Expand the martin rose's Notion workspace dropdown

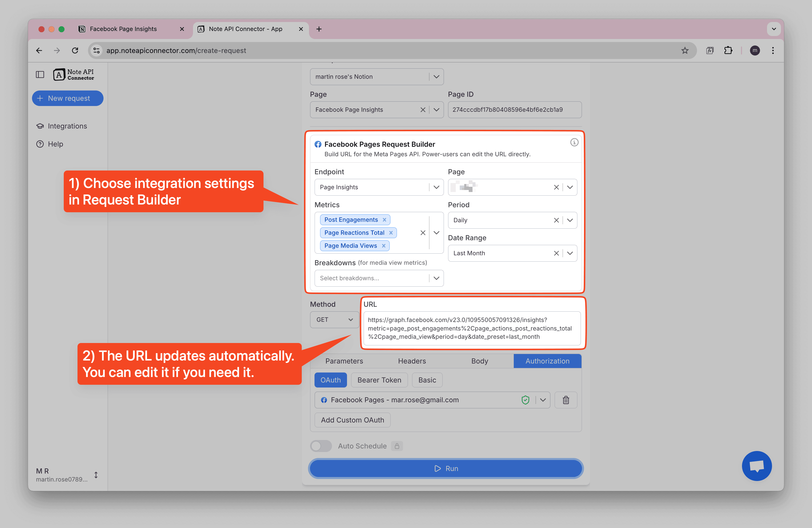pos(436,77)
